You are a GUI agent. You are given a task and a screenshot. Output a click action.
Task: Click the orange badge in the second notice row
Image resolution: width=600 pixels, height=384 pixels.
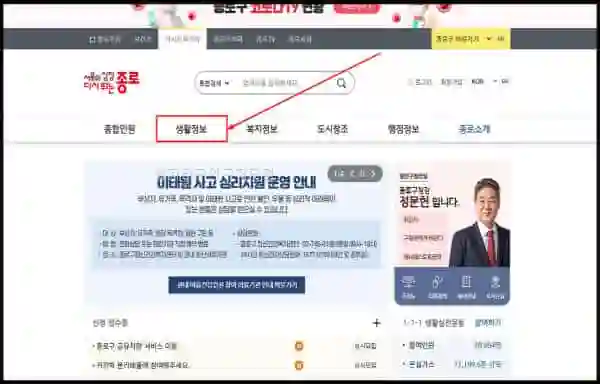click(x=299, y=365)
